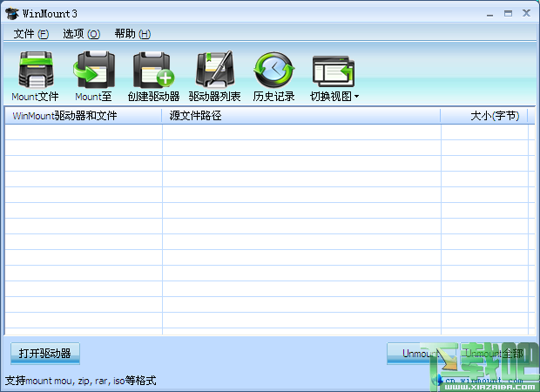Show the 历史记录 history
Viewport: 540px width, 392px height.
274,70
